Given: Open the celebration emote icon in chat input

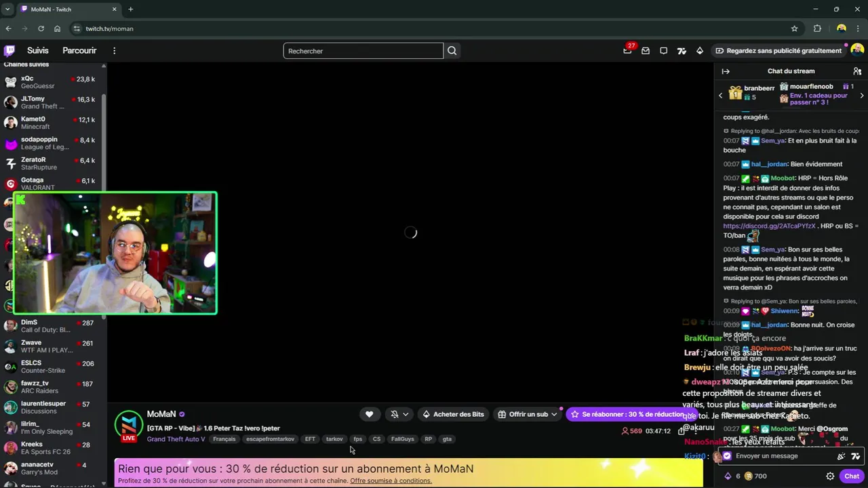Looking at the screenshot, I should pyautogui.click(x=841, y=456).
